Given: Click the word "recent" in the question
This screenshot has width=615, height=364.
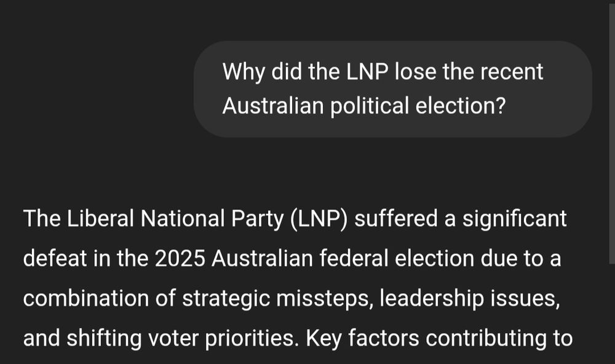Looking at the screenshot, I should pyautogui.click(x=512, y=72).
